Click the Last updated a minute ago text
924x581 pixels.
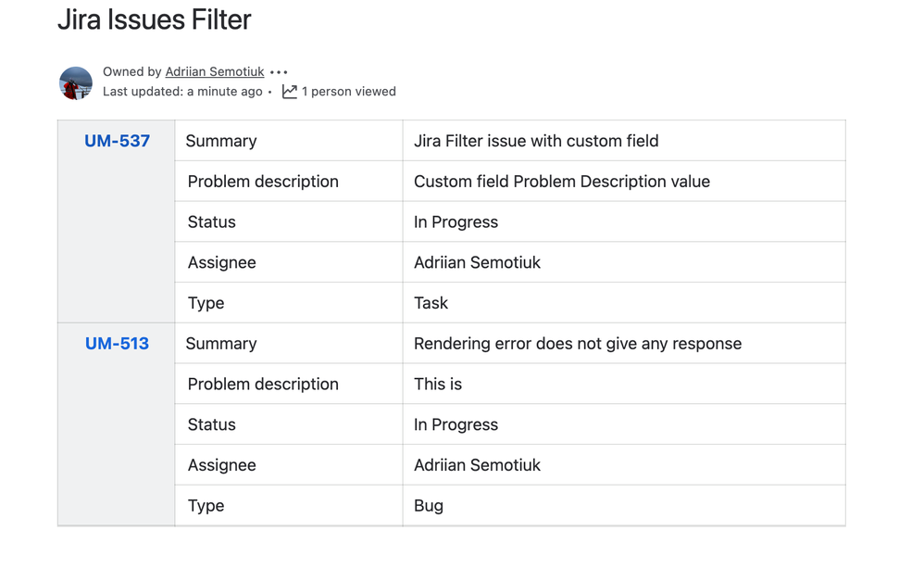point(182,92)
